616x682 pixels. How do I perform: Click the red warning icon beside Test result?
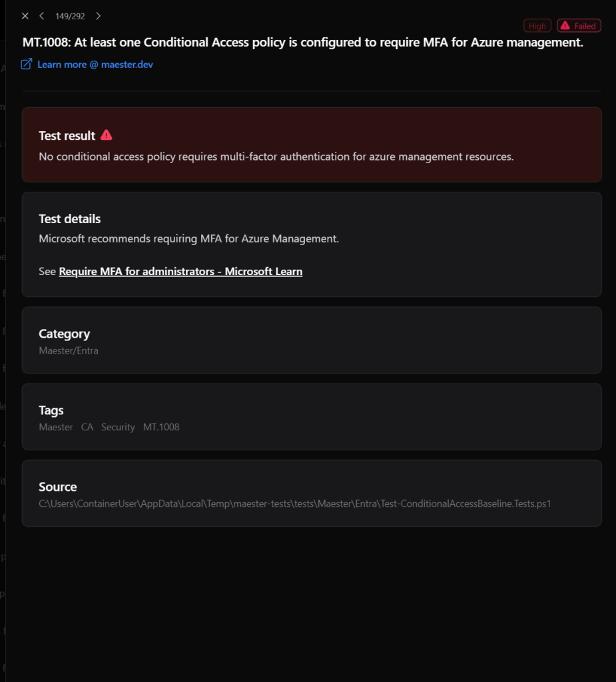106,135
